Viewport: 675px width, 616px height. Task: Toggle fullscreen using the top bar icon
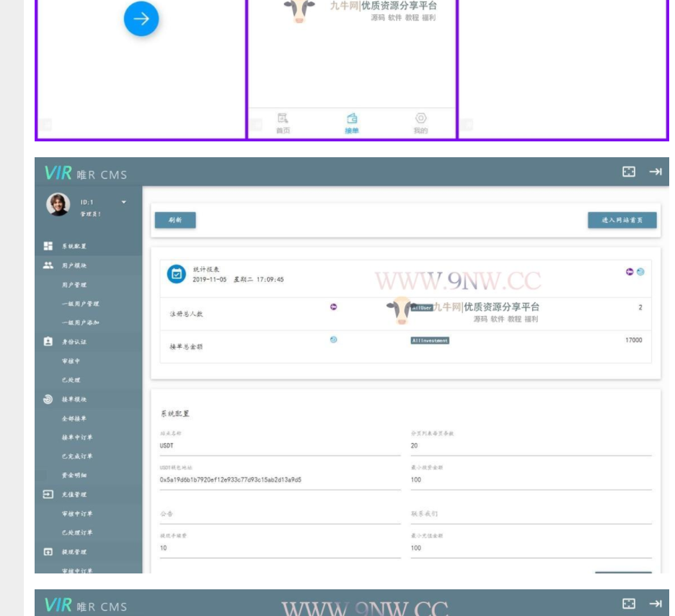(630, 170)
